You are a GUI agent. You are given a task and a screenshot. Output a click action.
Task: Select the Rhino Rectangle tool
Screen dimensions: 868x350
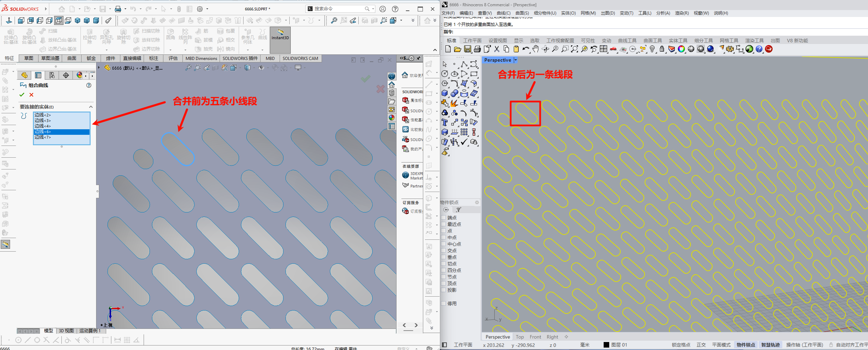(x=474, y=74)
